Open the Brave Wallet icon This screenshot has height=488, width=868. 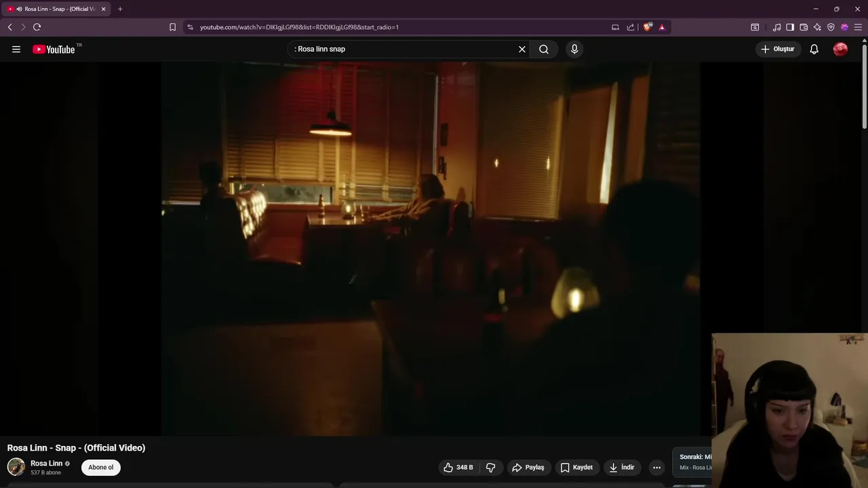(804, 27)
